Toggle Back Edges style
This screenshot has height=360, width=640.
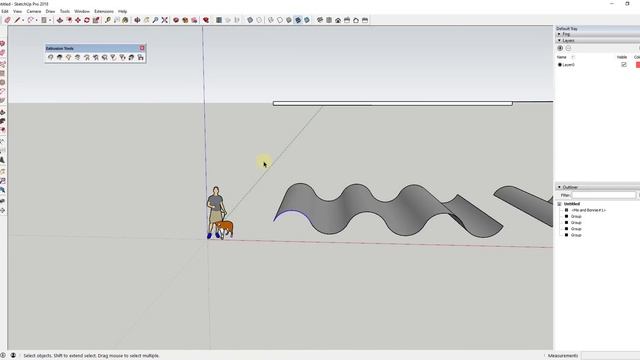259,20
